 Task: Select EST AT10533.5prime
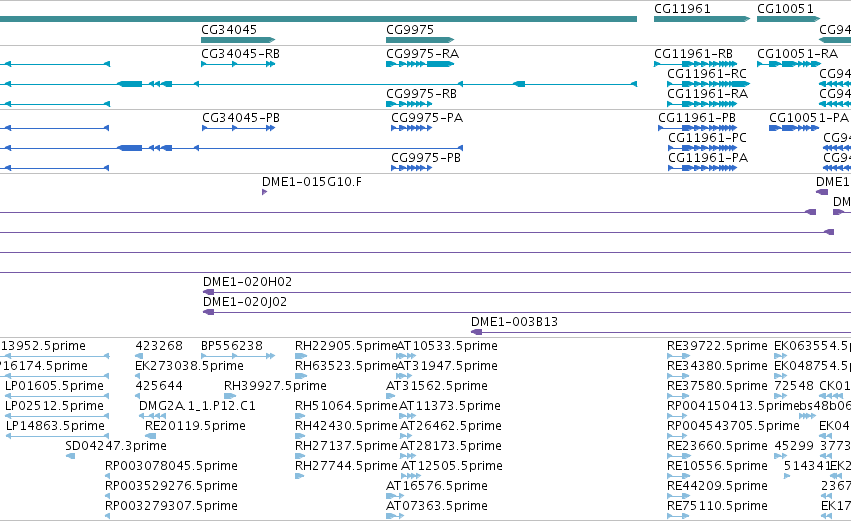click(447, 346)
